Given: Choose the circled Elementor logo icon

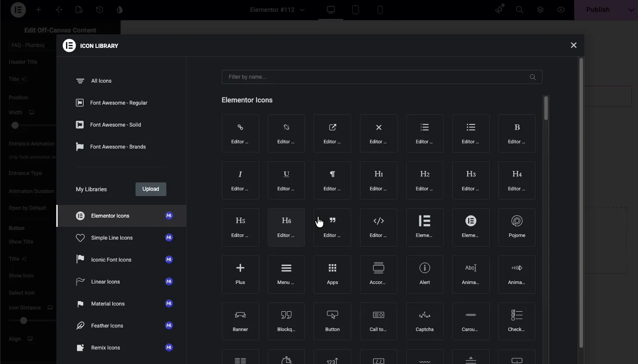Looking at the screenshot, I should click(x=471, y=227).
